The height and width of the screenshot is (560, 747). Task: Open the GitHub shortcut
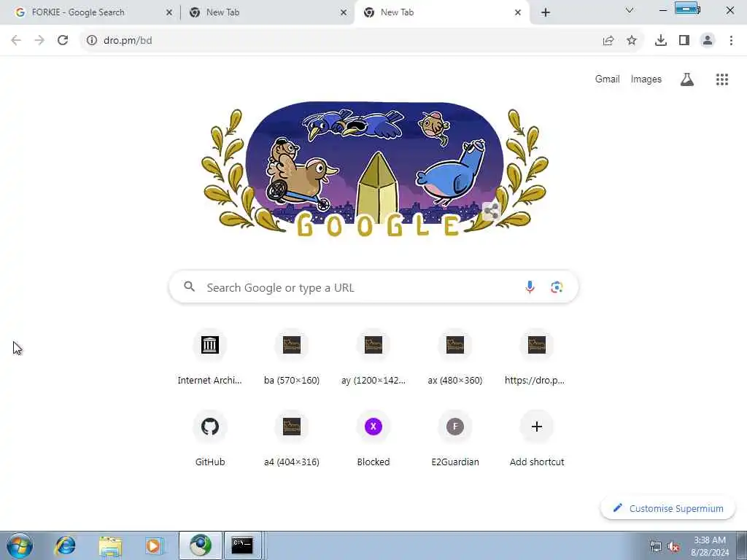click(209, 439)
